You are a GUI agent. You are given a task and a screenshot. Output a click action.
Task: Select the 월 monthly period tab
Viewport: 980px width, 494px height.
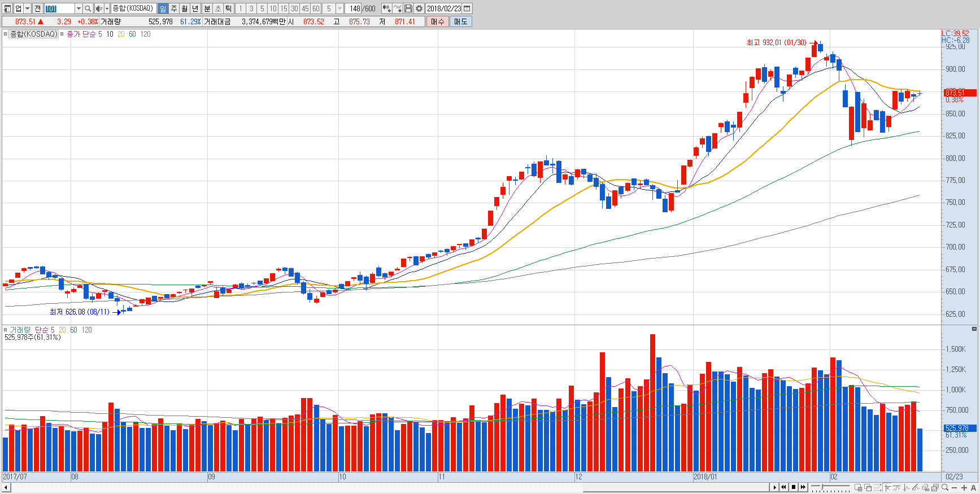(x=185, y=8)
